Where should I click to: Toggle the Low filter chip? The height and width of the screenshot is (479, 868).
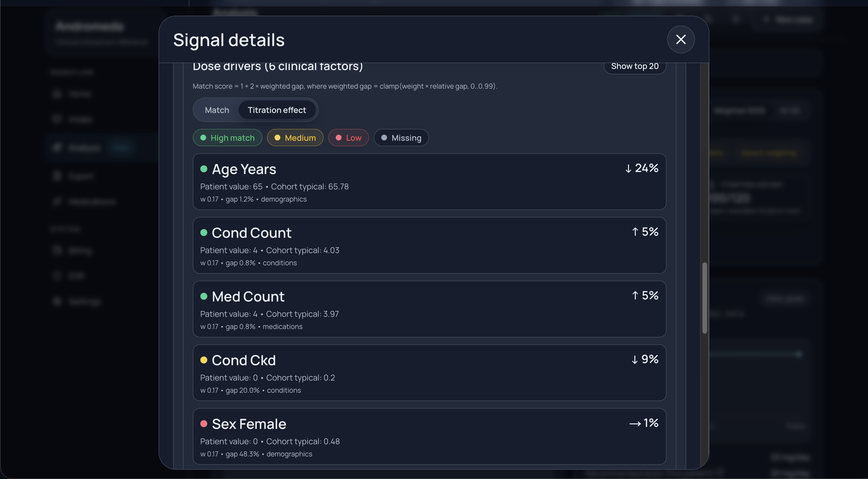(x=348, y=138)
